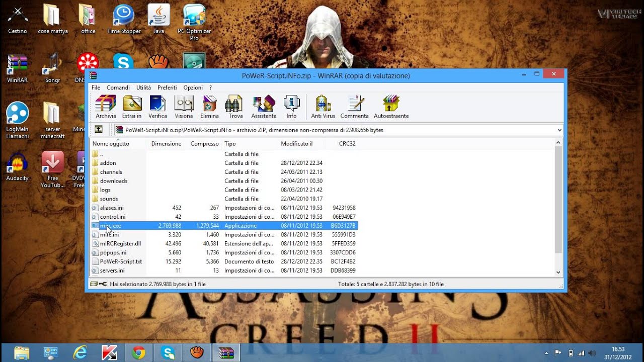
Task: Sort by CRC32 column header
Action: [x=342, y=144]
